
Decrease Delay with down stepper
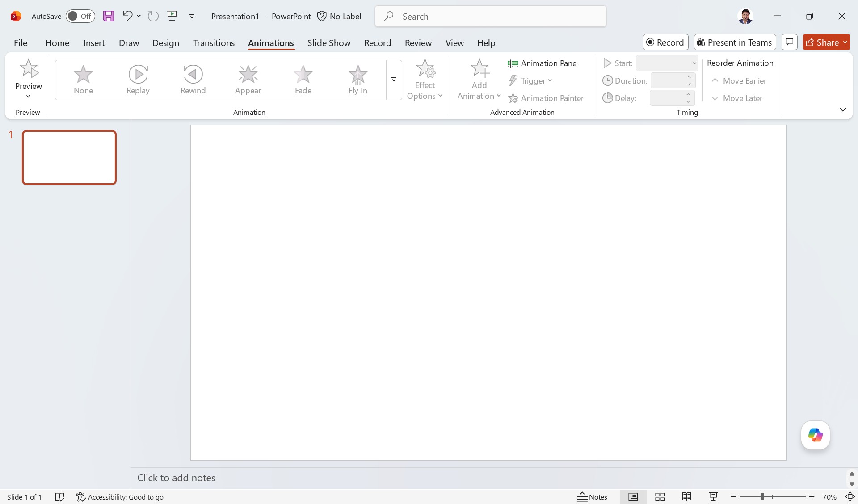[689, 102]
